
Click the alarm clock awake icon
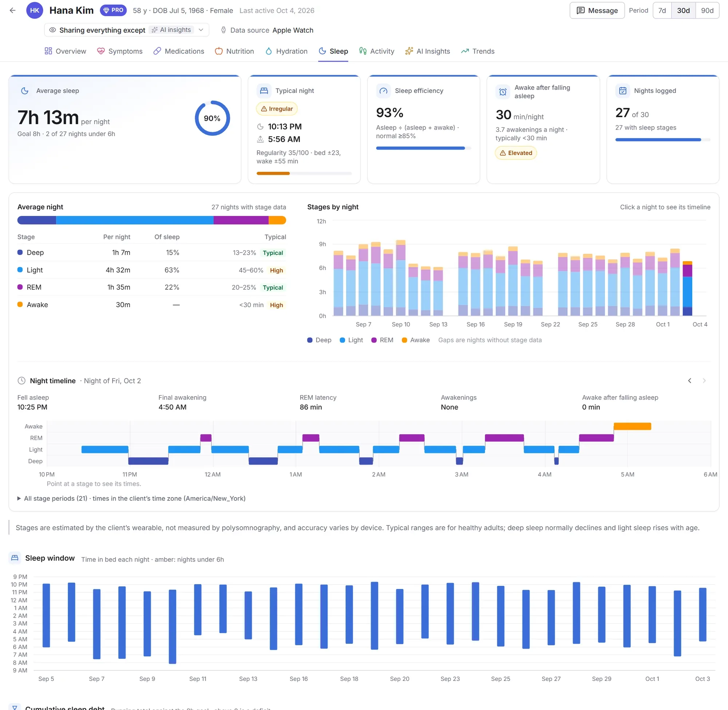pyautogui.click(x=503, y=92)
